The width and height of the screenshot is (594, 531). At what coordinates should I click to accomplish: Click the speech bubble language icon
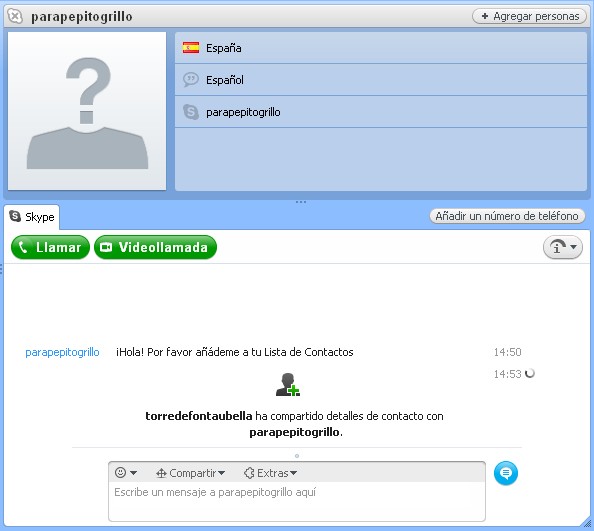191,80
